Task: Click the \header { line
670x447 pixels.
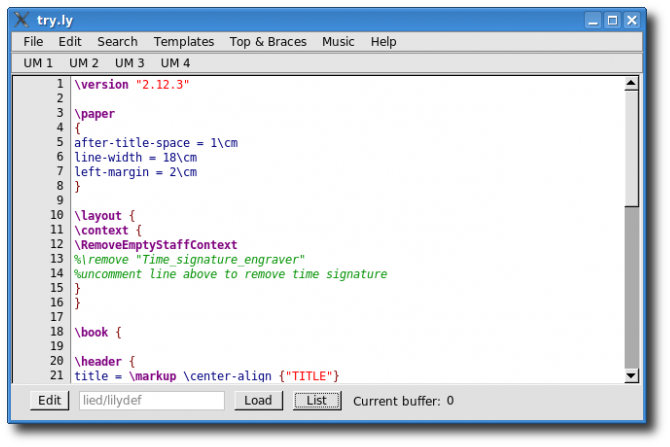Action: click(x=105, y=361)
